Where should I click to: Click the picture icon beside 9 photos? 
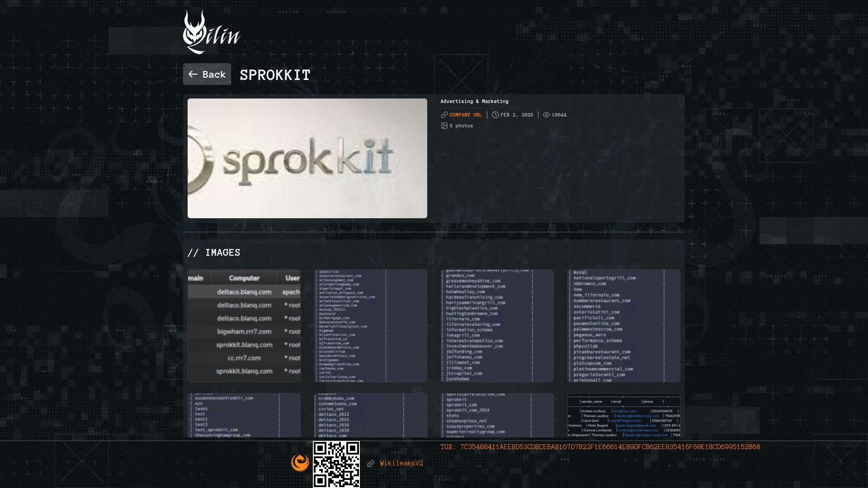[x=444, y=126]
